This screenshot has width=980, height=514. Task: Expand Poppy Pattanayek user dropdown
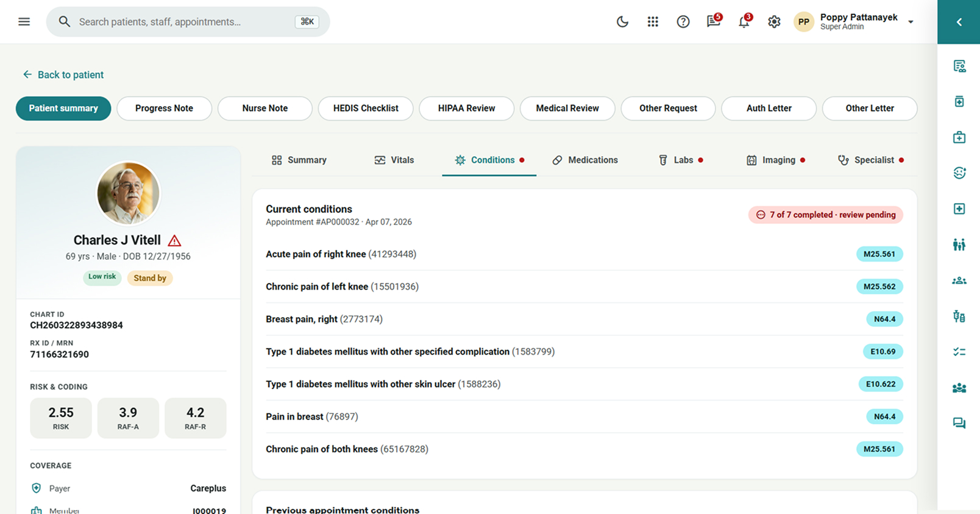tap(911, 22)
